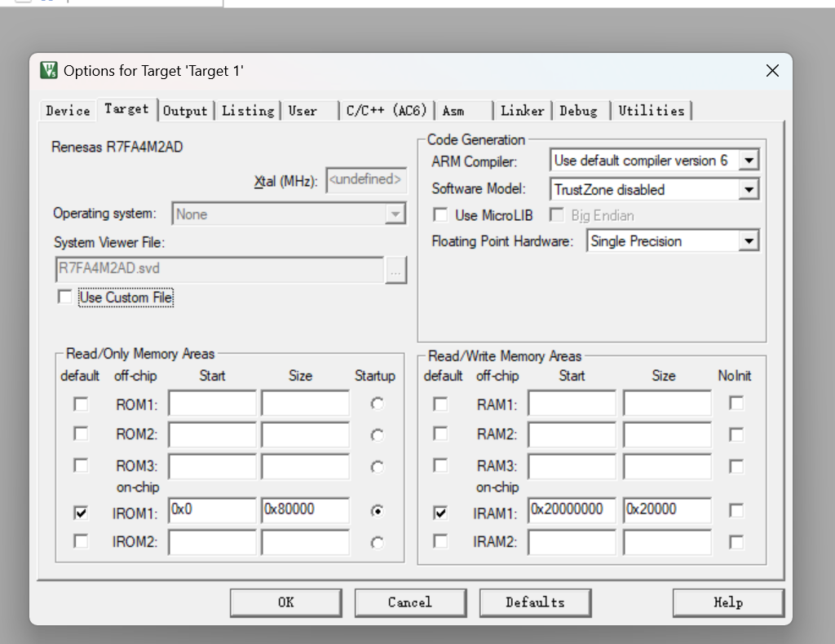Toggle the IROM1 default checkbox
Image resolution: width=835 pixels, height=644 pixels.
pyautogui.click(x=81, y=513)
